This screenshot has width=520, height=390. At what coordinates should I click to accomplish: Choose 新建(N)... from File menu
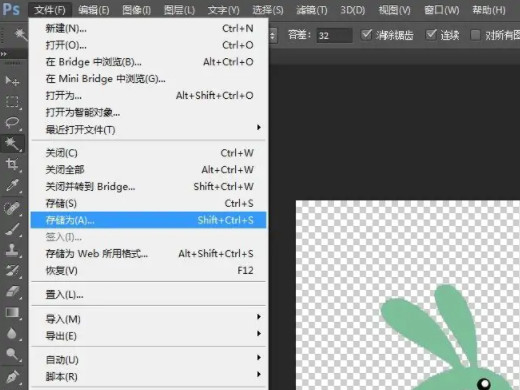coord(148,28)
